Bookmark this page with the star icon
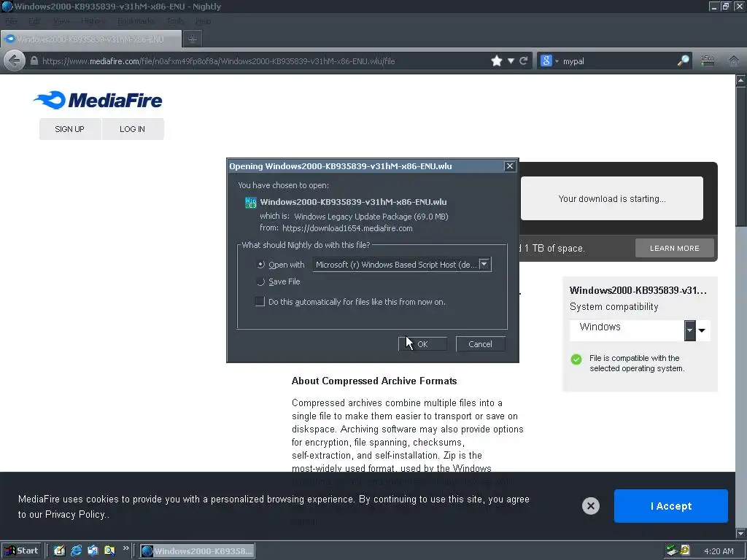747x560 pixels. coord(496,61)
